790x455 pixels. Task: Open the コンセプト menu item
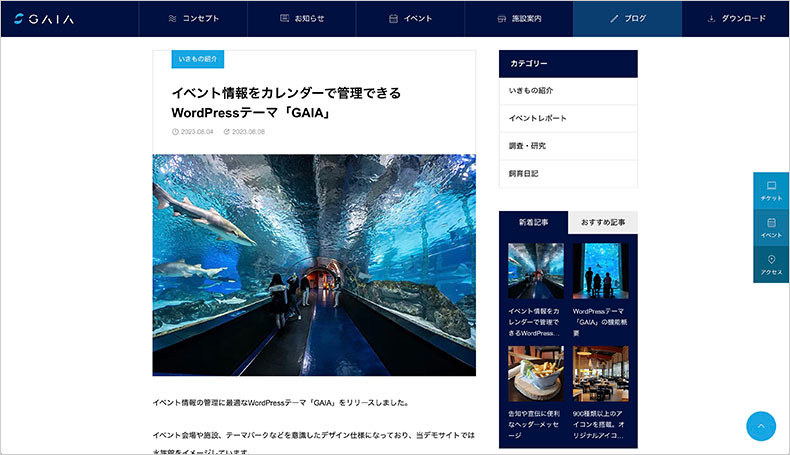[x=193, y=19]
